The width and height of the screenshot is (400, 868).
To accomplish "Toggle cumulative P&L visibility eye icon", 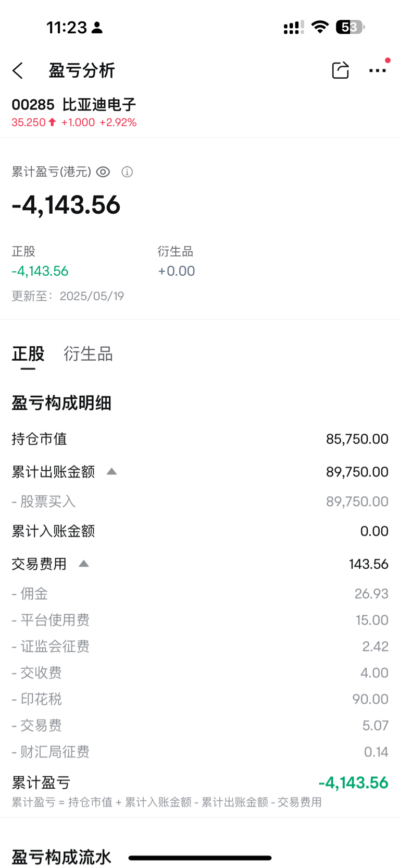I will click(103, 172).
